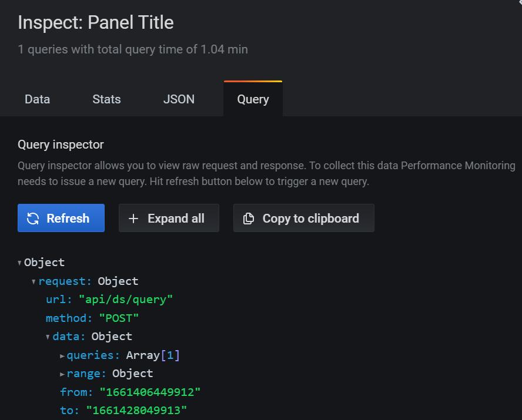522x420 pixels.
Task: Click the url value "api/ds/query"
Action: point(126,300)
